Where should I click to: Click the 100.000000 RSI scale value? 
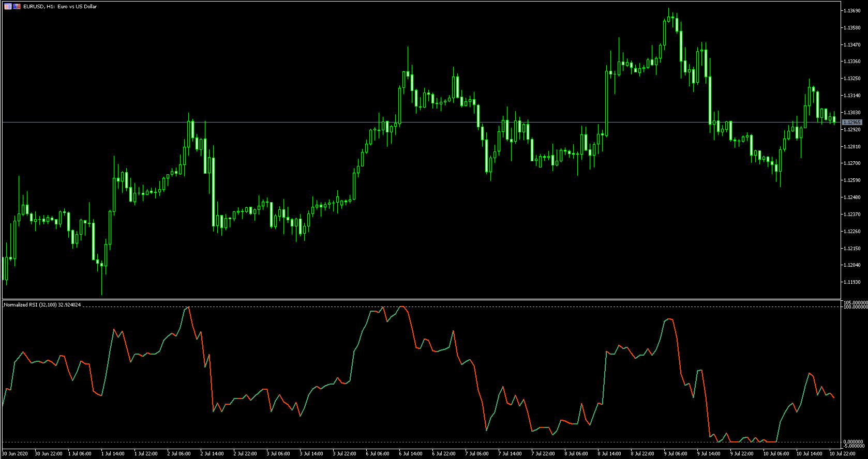(x=856, y=307)
